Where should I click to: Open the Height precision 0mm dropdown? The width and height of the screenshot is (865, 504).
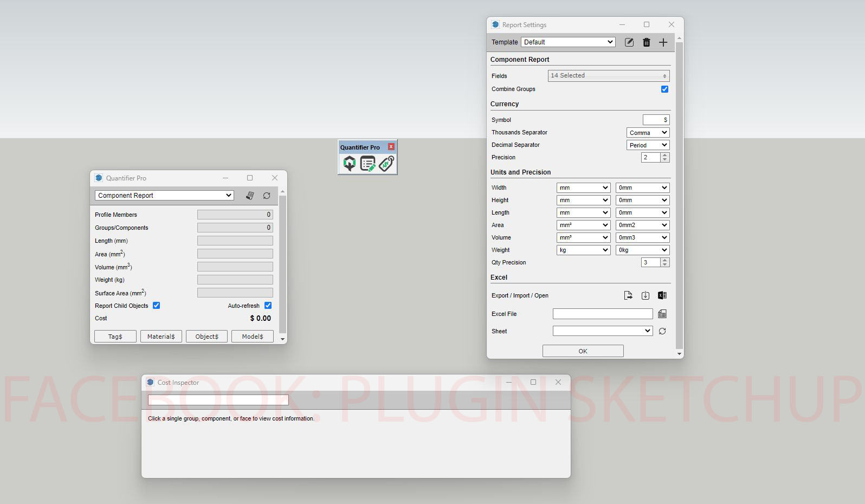tap(643, 200)
